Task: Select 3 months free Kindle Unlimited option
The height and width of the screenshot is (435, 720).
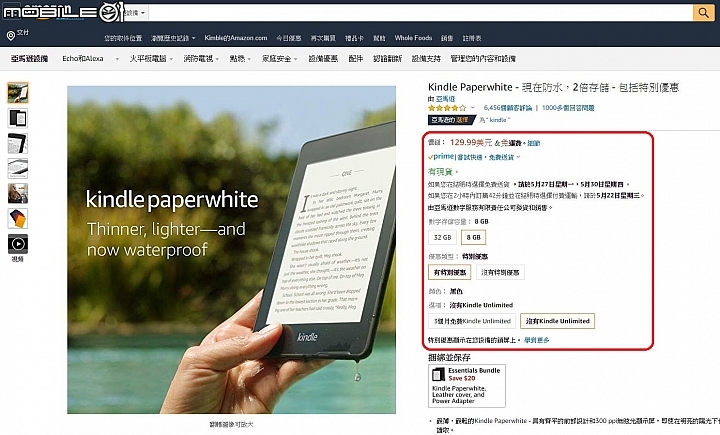Action: point(472,321)
